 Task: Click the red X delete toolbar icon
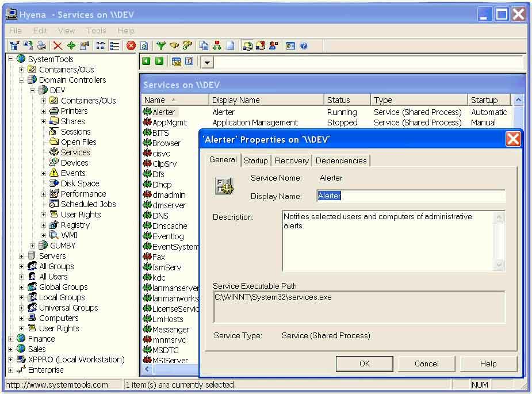click(59, 45)
